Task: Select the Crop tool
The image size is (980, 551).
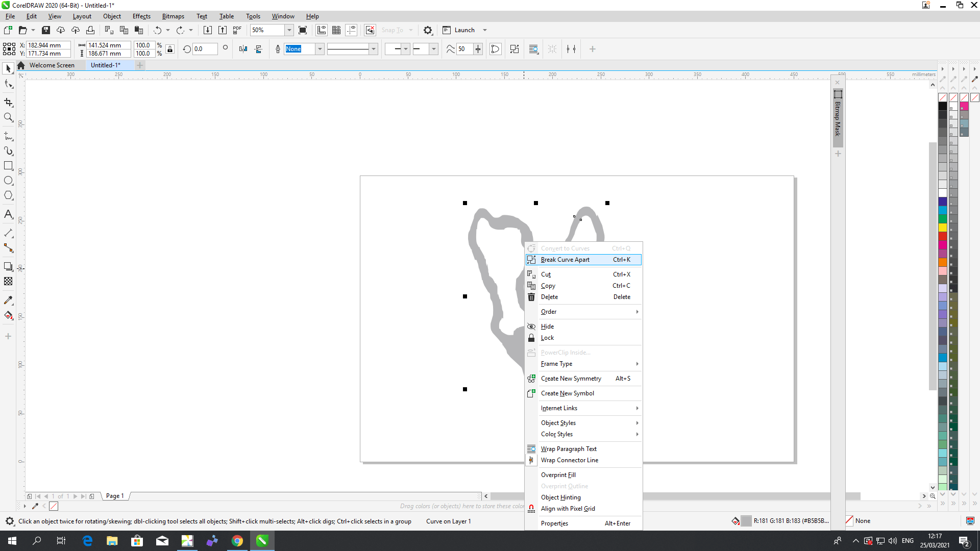Action: click(x=8, y=103)
